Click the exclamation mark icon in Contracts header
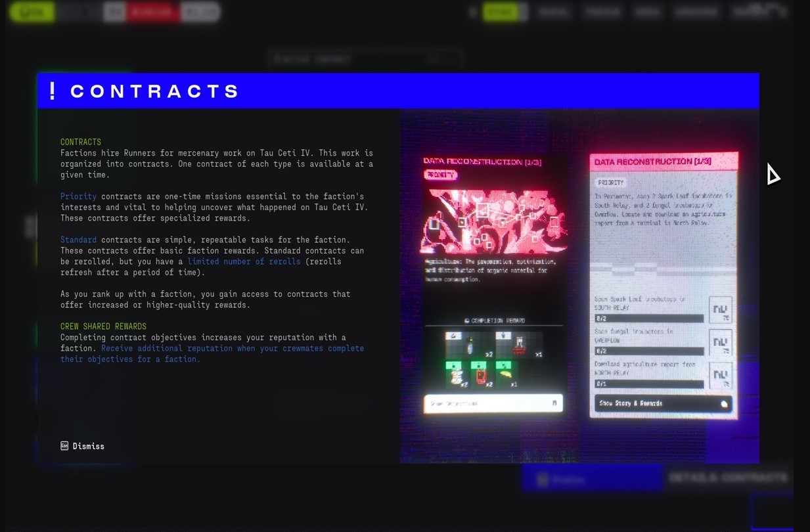The image size is (810, 532). pos(53,91)
